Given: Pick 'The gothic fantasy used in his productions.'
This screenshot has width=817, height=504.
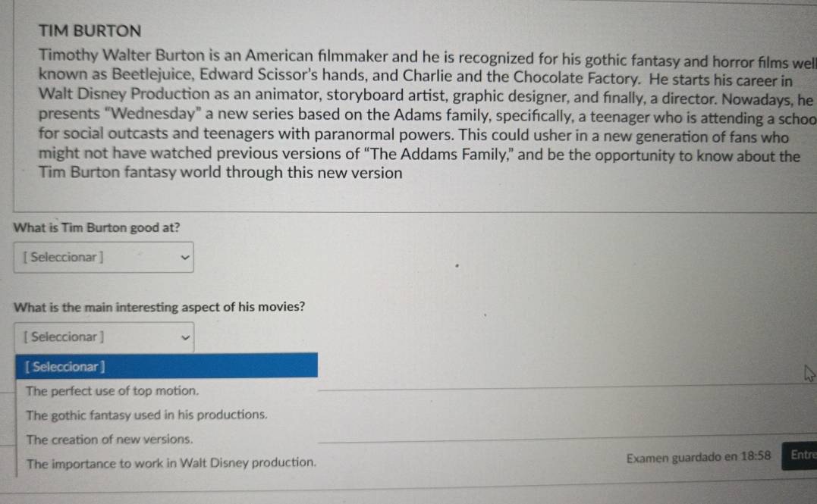Looking at the screenshot, I should pyautogui.click(x=146, y=415).
